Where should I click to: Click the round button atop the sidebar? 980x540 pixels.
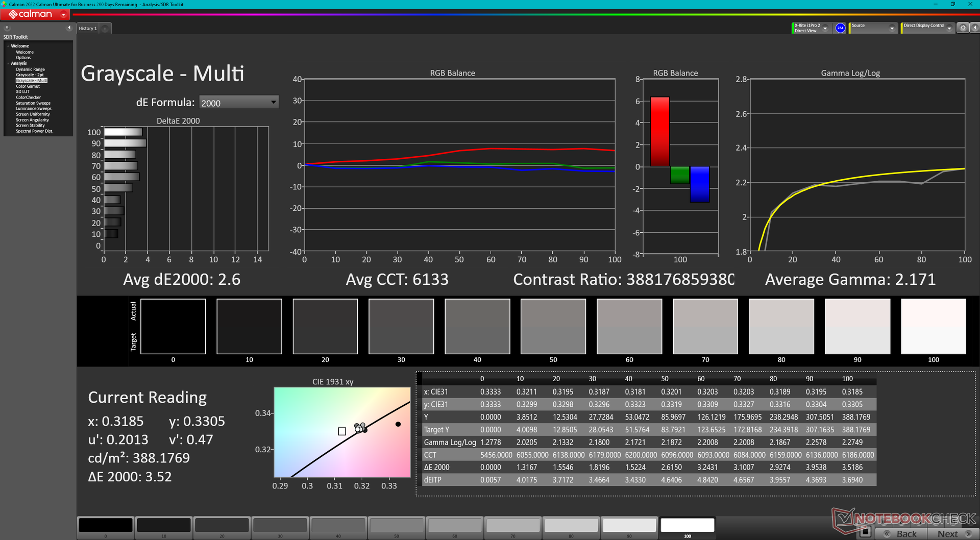pyautogui.click(x=7, y=28)
